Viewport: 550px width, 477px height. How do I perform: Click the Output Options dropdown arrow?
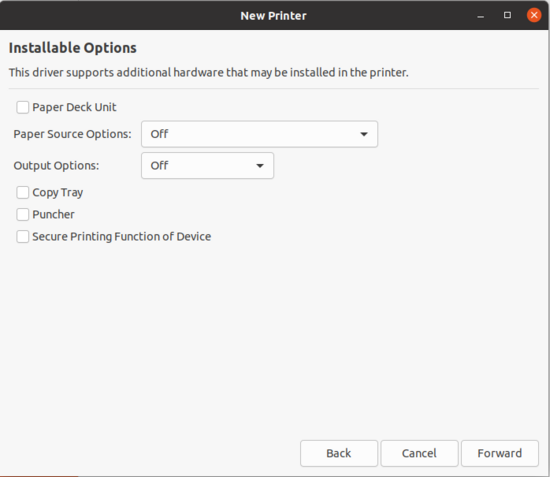pyautogui.click(x=260, y=166)
